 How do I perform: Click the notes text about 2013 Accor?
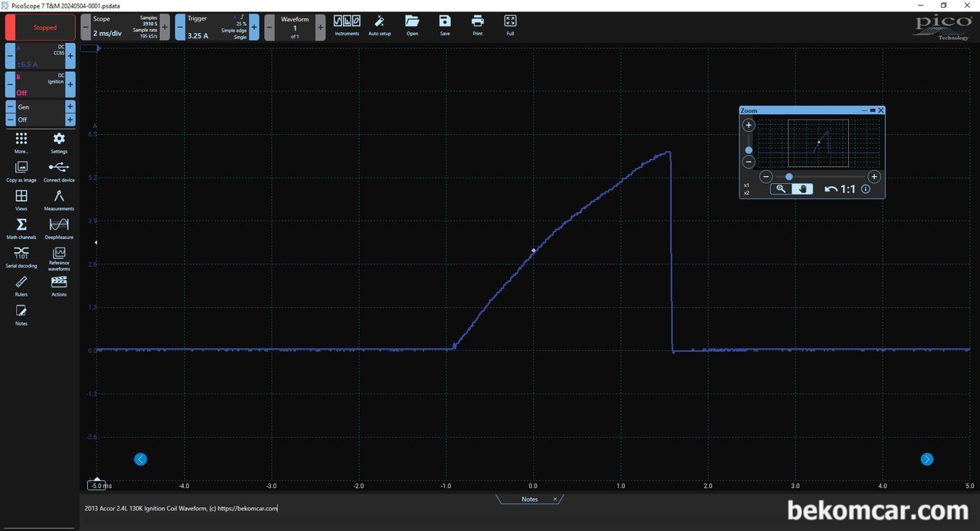click(x=181, y=508)
